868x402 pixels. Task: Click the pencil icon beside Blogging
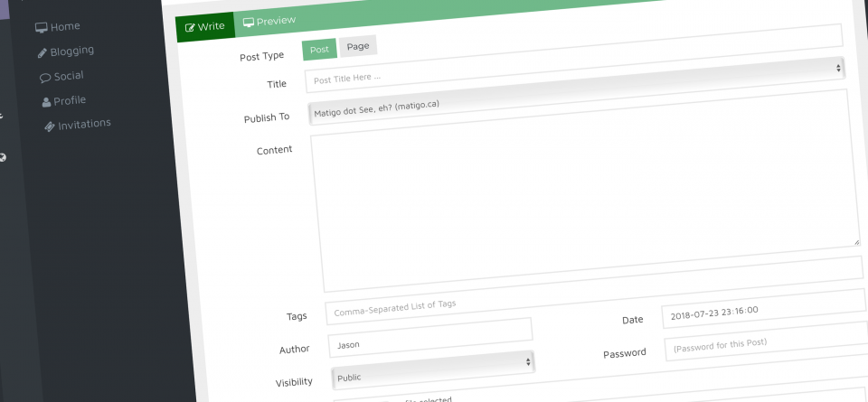(42, 53)
